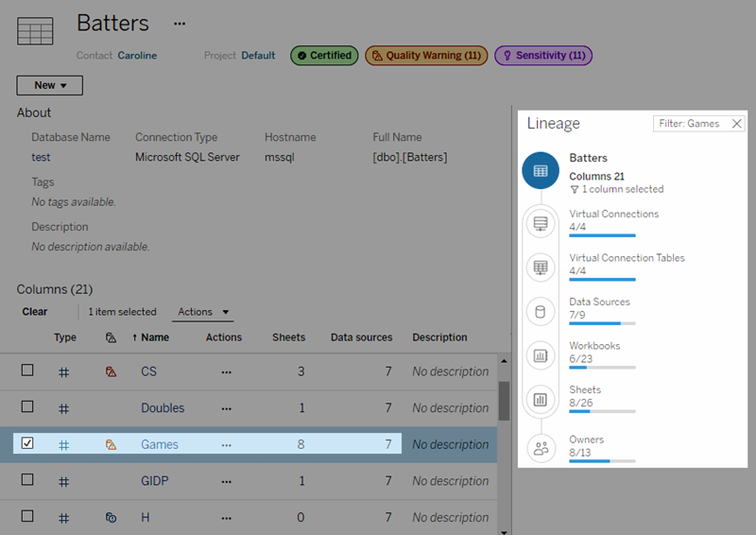The height and width of the screenshot is (535, 756).
Task: Click the Sensitivity (11) badge
Action: pyautogui.click(x=543, y=56)
